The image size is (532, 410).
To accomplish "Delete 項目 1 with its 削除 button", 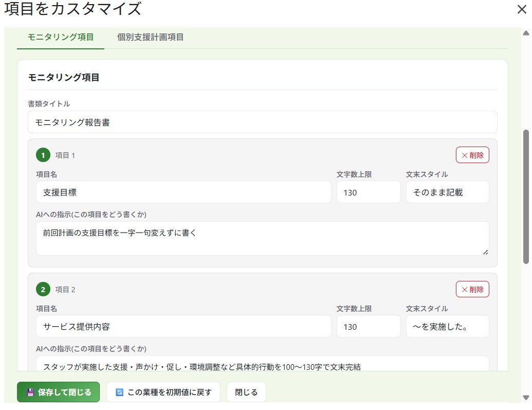I will 472,155.
